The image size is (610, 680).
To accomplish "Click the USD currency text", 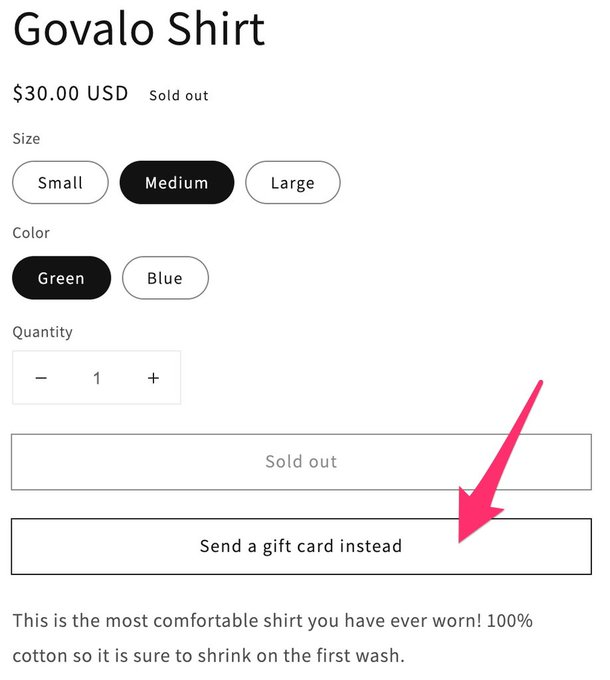I will 108,93.
